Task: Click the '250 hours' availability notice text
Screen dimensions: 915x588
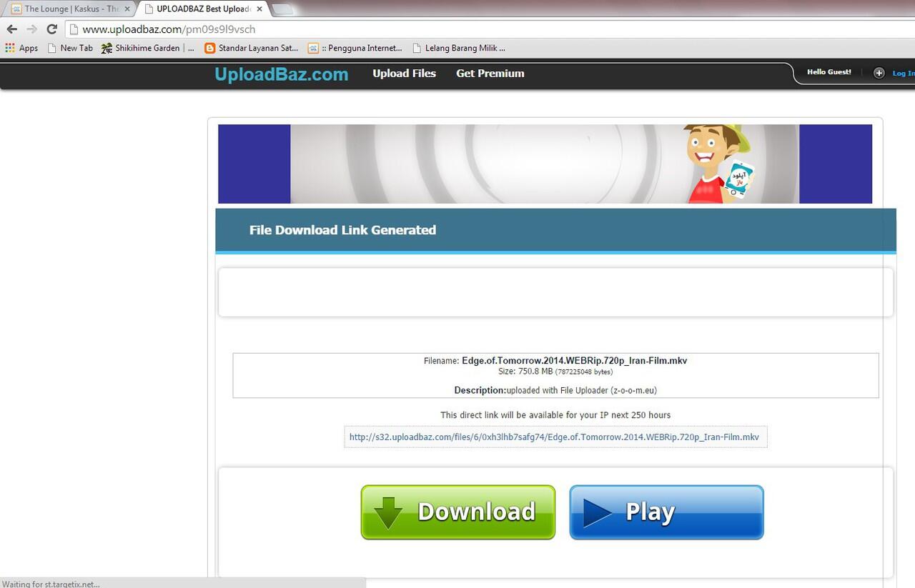Action: tap(555, 415)
